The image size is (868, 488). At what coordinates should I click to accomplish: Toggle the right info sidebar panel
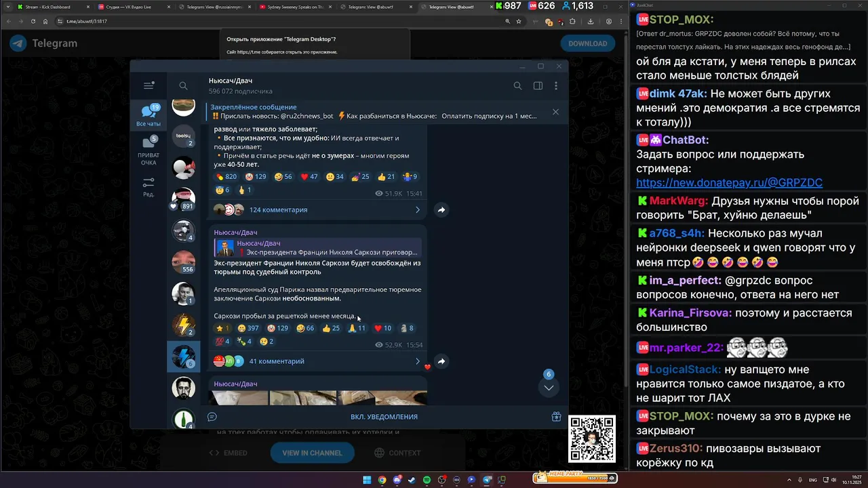point(538,85)
